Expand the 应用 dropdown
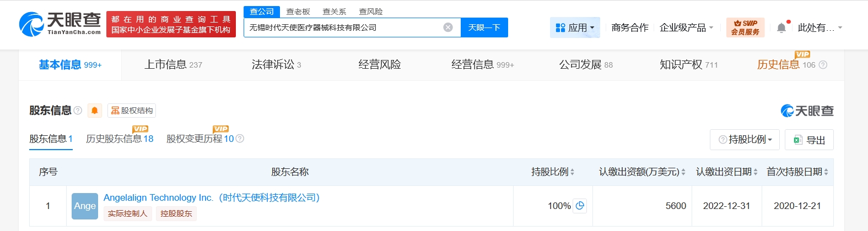The height and width of the screenshot is (231, 868). click(x=575, y=28)
